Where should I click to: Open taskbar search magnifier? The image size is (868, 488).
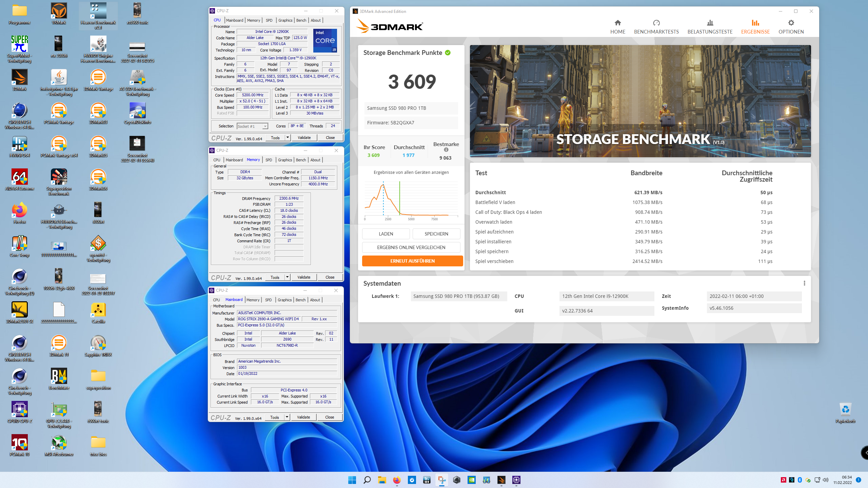(367, 480)
